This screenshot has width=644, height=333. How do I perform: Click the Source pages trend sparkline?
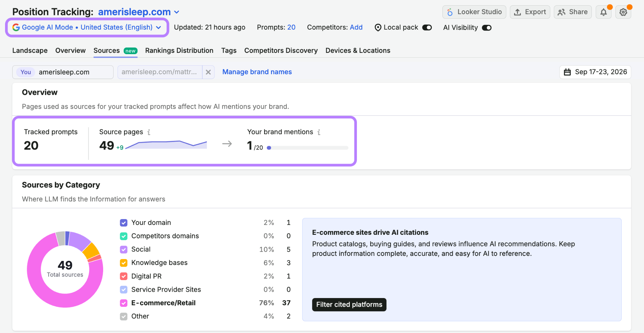pyautogui.click(x=166, y=145)
